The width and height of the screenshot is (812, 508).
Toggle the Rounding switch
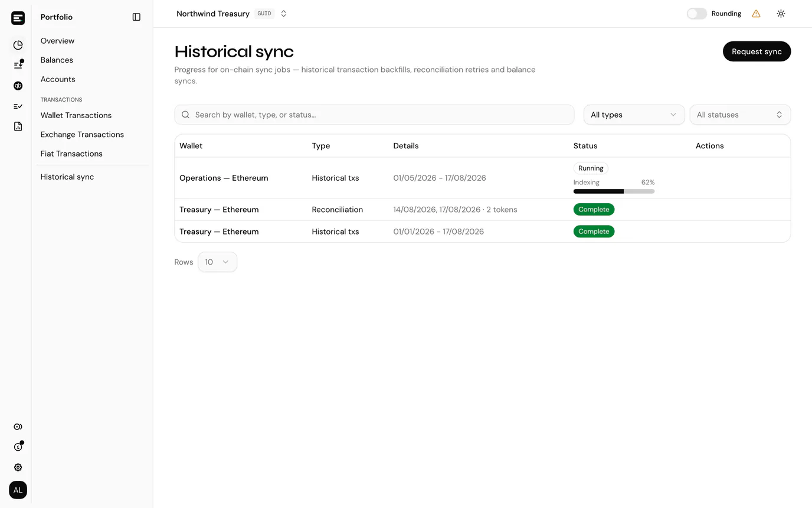pos(696,14)
